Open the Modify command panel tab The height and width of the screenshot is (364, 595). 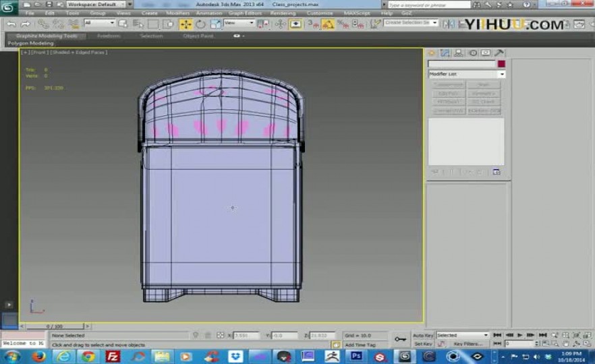pos(445,53)
